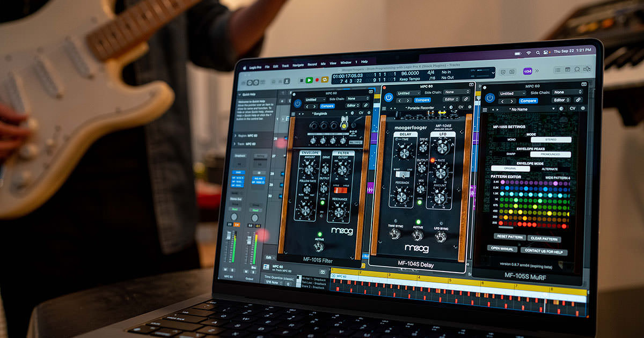This screenshot has width=644, height=338.
Task: Open Editor dropdown in MF-101S Filter window
Action: pyautogui.click(x=353, y=106)
